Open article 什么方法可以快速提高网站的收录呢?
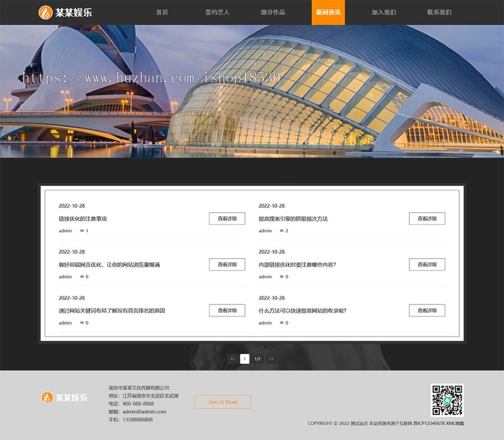504x440 pixels. pyautogui.click(x=302, y=311)
